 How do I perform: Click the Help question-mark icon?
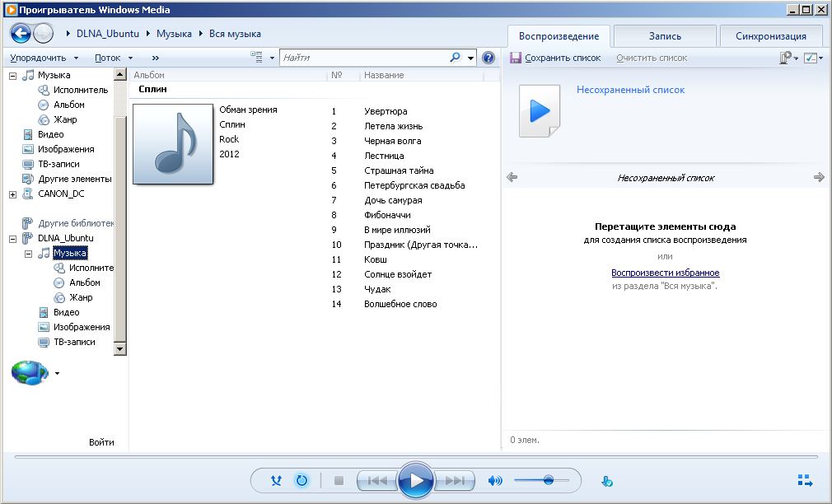click(x=489, y=58)
